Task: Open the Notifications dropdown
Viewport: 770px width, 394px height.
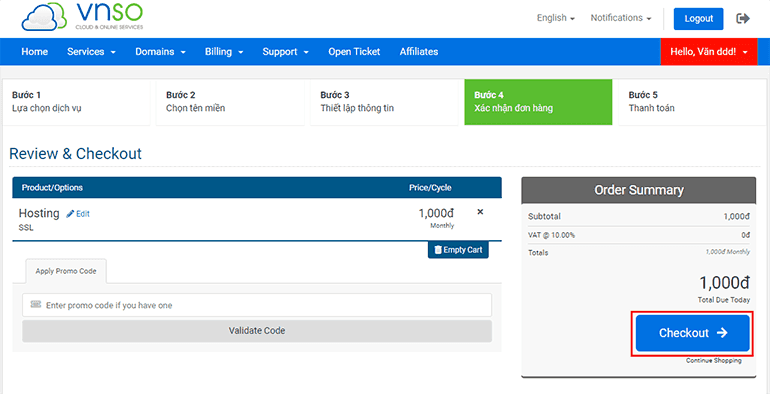Action: [x=621, y=18]
